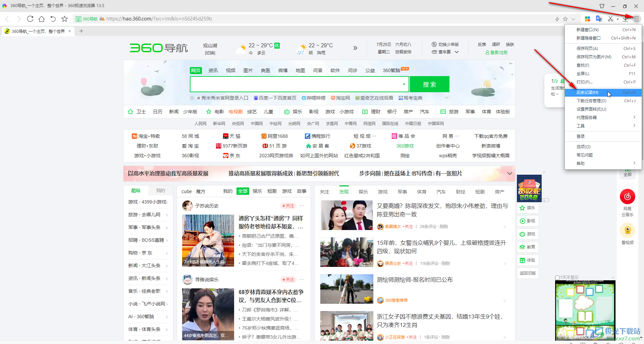
Task: Switch to the 图片 search tab
Action: pos(248,70)
